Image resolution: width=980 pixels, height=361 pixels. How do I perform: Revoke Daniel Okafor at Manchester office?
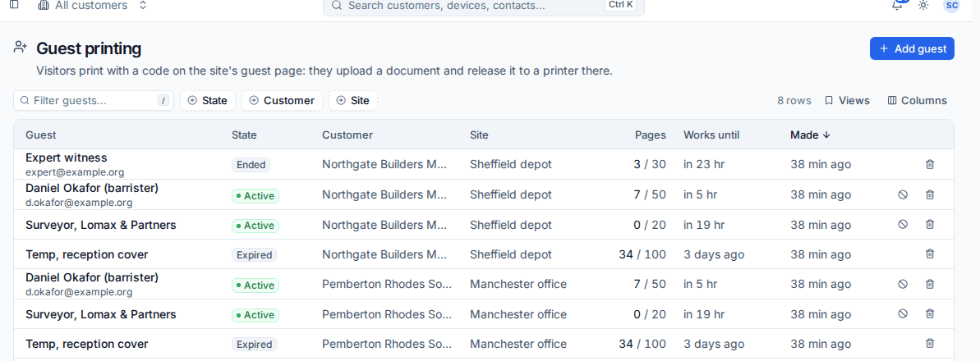pos(903,284)
